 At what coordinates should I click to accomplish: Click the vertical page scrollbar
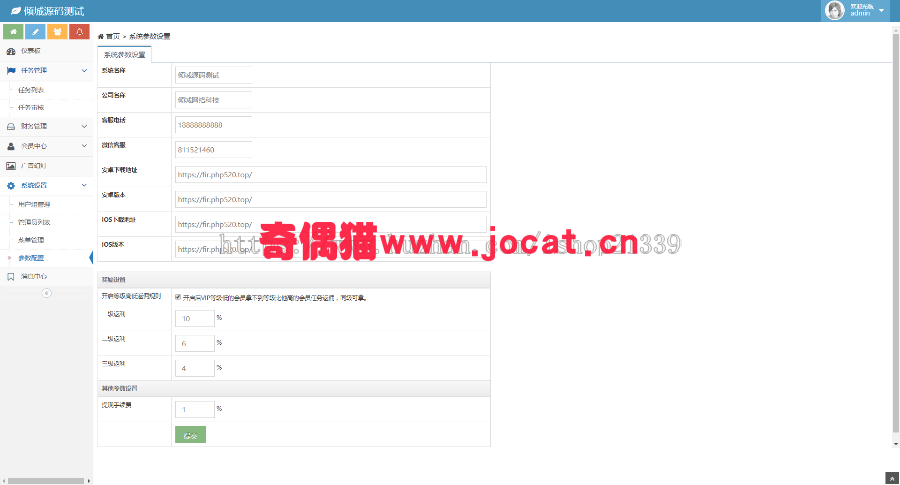pyautogui.click(x=896, y=232)
